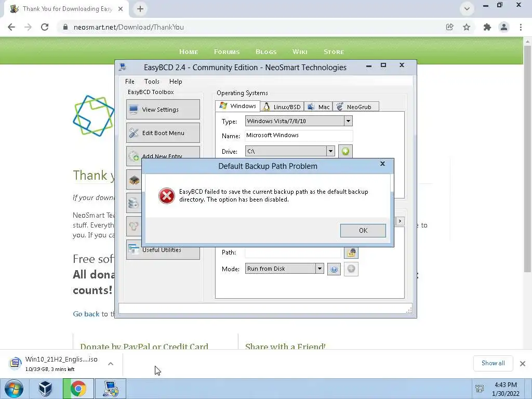Close the Thank You for Downloading tab

(x=121, y=9)
